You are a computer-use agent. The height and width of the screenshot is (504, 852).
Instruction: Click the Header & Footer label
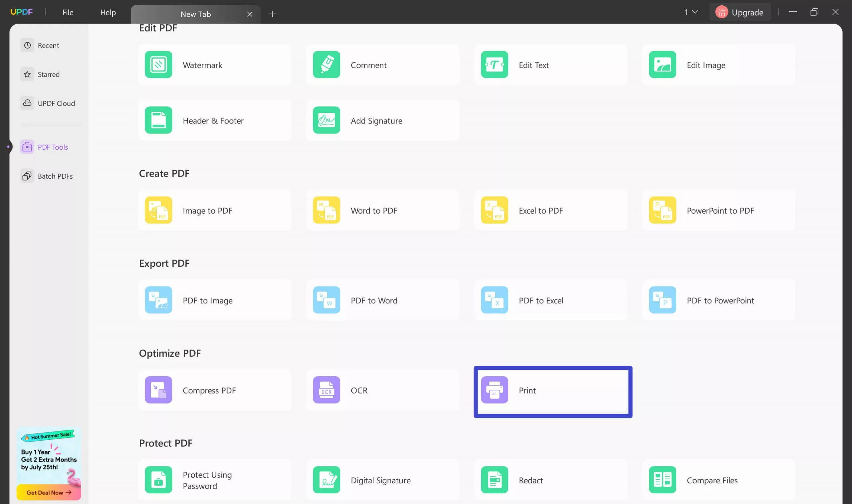pos(213,120)
